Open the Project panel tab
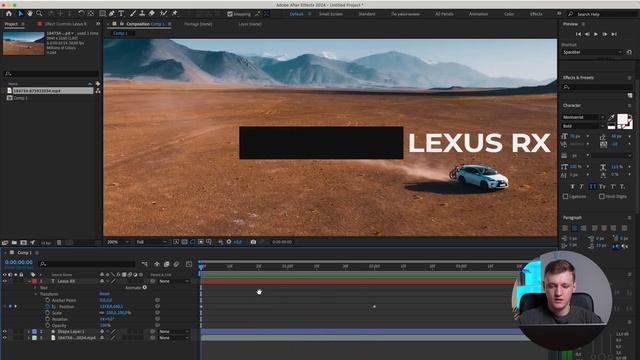This screenshot has height=360, width=640. (x=11, y=24)
